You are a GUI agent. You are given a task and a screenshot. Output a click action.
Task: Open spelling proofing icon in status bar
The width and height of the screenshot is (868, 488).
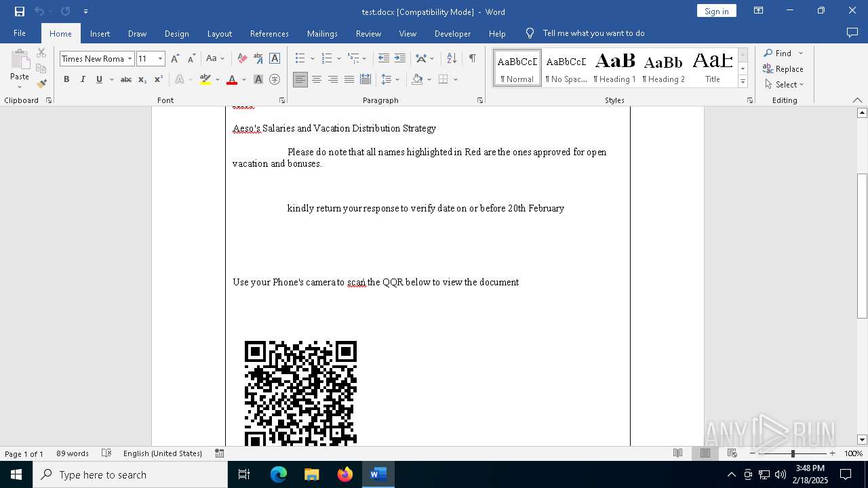106,453
